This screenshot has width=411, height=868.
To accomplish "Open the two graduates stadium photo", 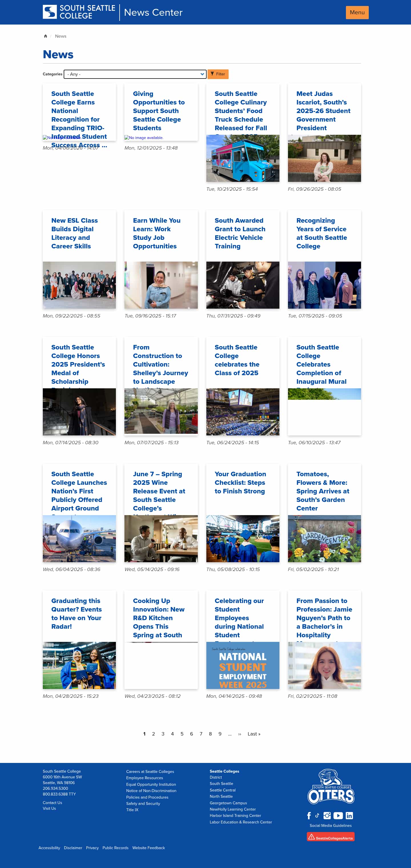I will (x=79, y=665).
